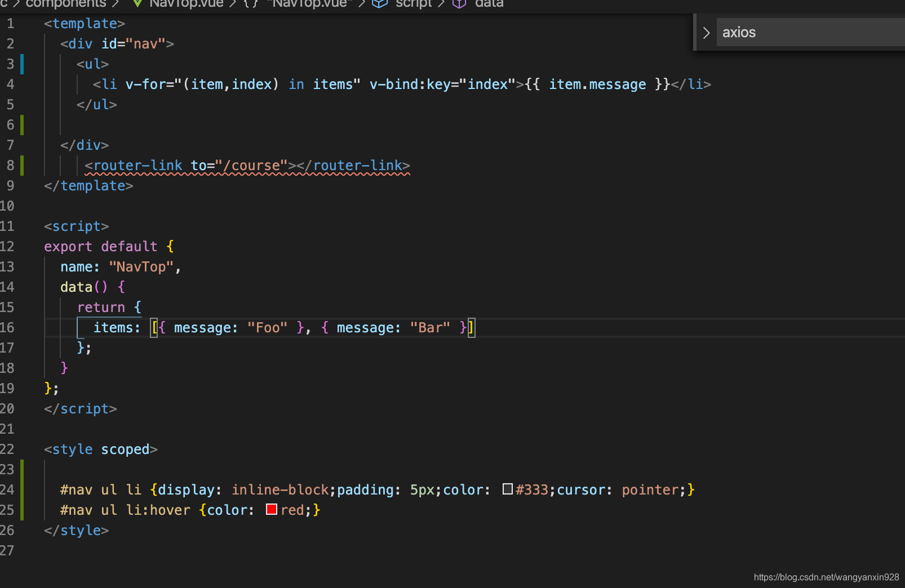Click the closing style tag

[76, 530]
